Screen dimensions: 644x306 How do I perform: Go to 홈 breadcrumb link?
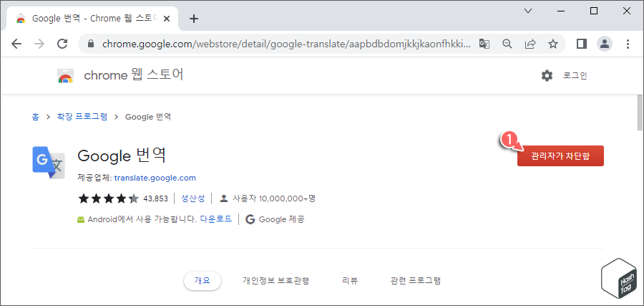click(x=35, y=117)
